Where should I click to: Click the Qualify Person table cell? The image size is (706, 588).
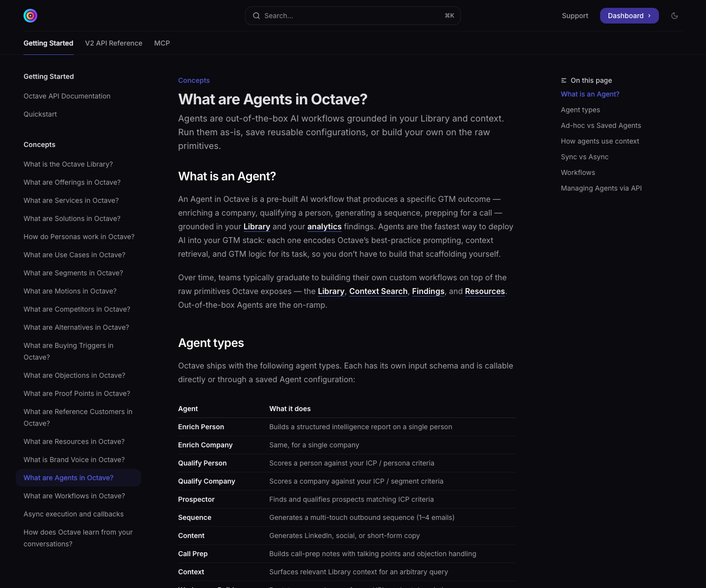tap(202, 463)
